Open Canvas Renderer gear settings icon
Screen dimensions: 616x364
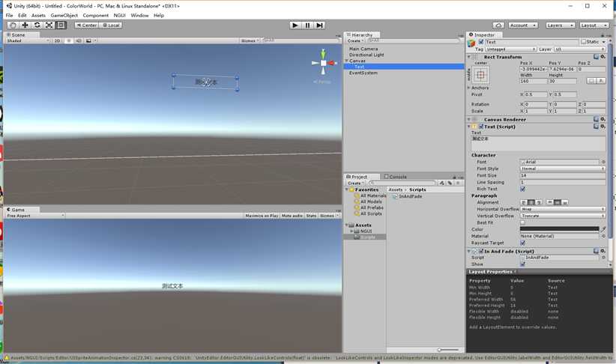(x=603, y=119)
